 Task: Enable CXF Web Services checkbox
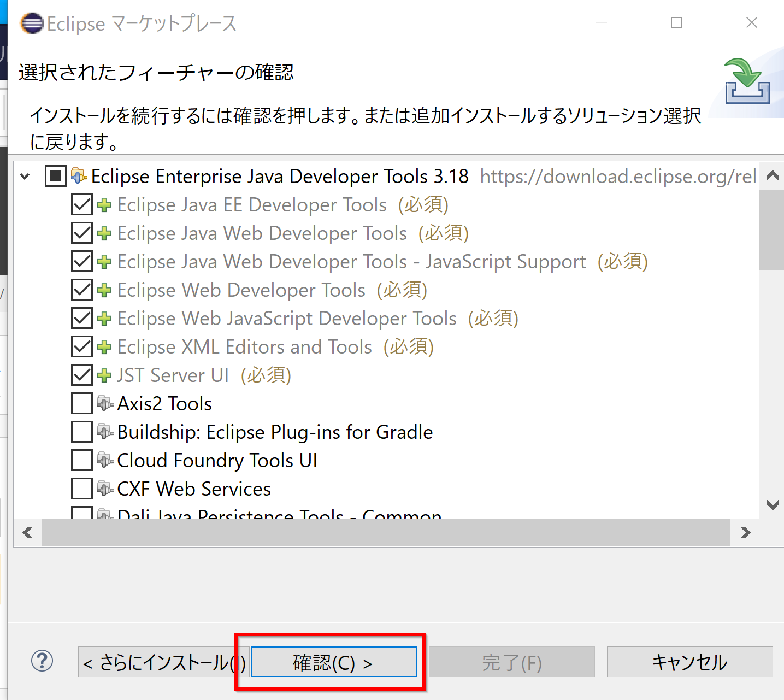pyautogui.click(x=82, y=489)
